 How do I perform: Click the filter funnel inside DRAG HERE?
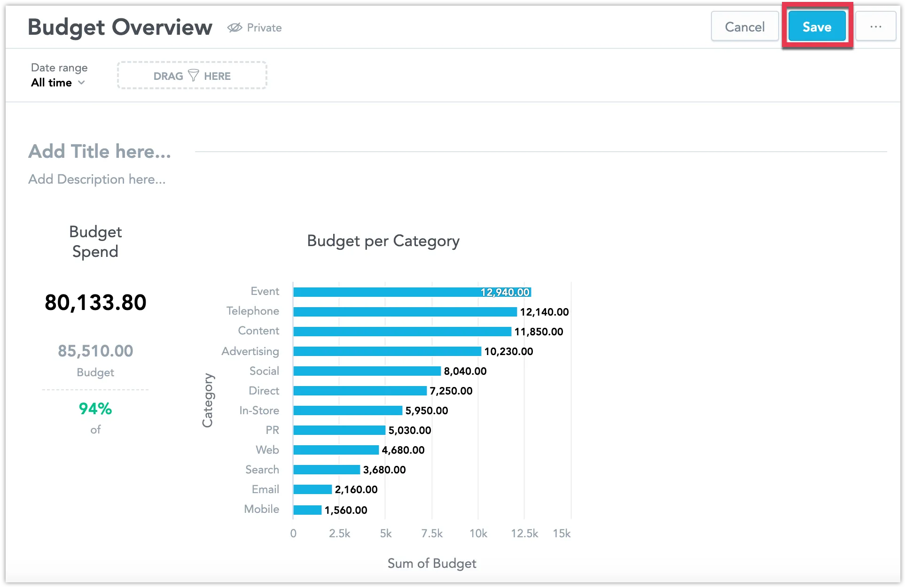[193, 75]
